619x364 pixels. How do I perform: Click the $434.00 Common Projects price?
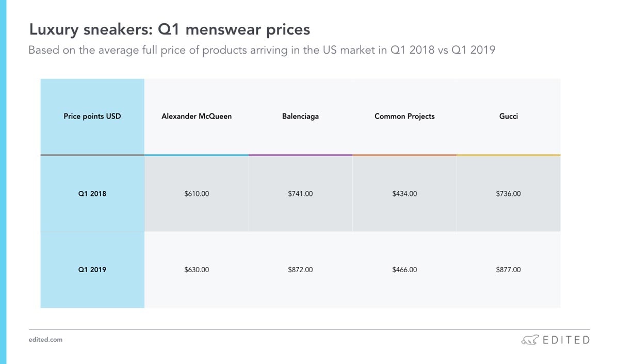pyautogui.click(x=404, y=194)
